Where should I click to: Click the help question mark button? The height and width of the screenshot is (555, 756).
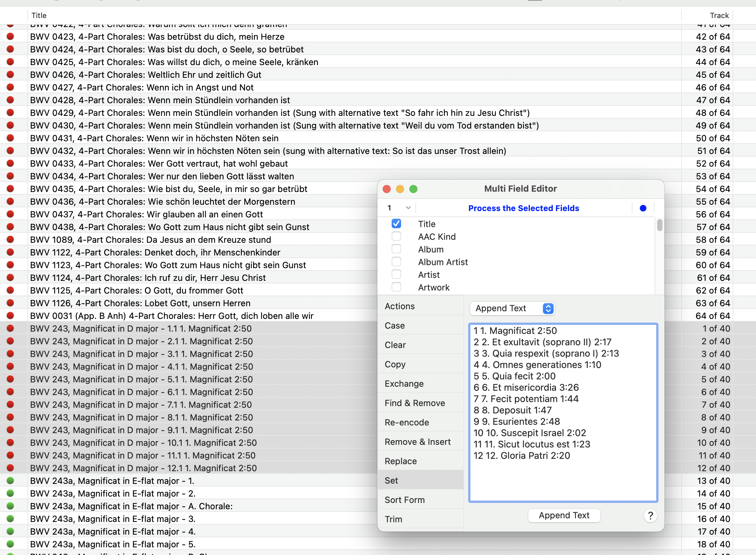tap(650, 515)
